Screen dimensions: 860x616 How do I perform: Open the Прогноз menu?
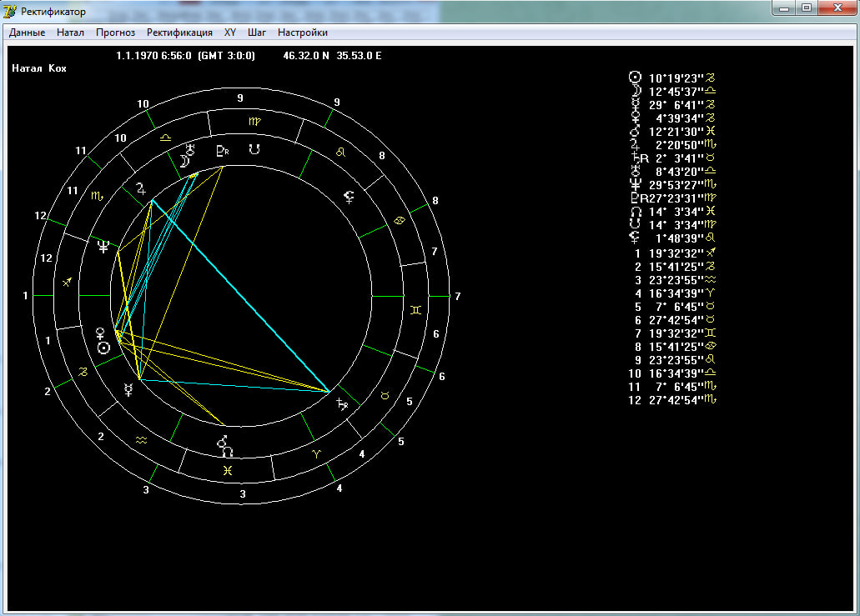115,33
